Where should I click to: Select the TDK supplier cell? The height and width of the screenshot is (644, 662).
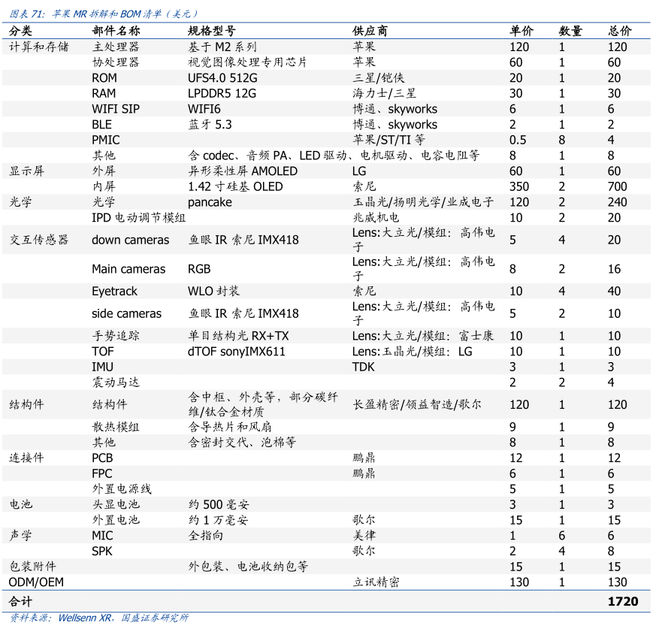[363, 367]
